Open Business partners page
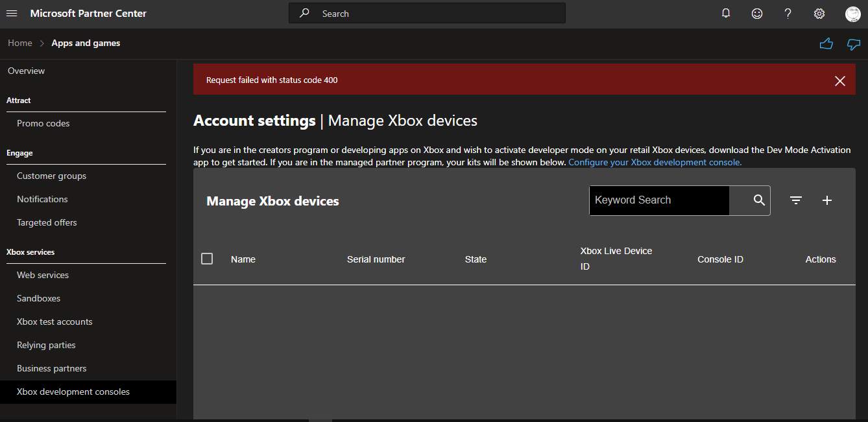Screen dimensions: 868x422 tap(52, 368)
